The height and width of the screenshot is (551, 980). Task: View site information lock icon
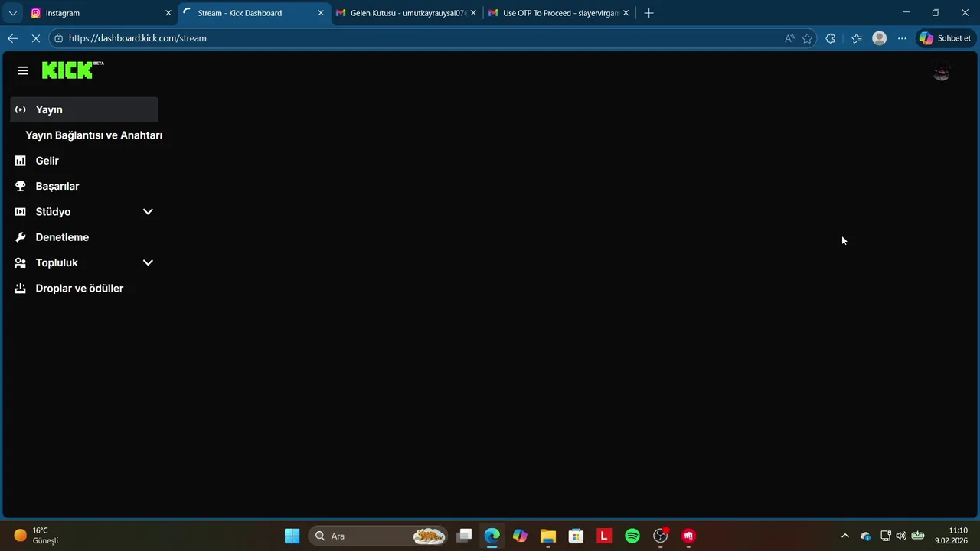point(58,38)
